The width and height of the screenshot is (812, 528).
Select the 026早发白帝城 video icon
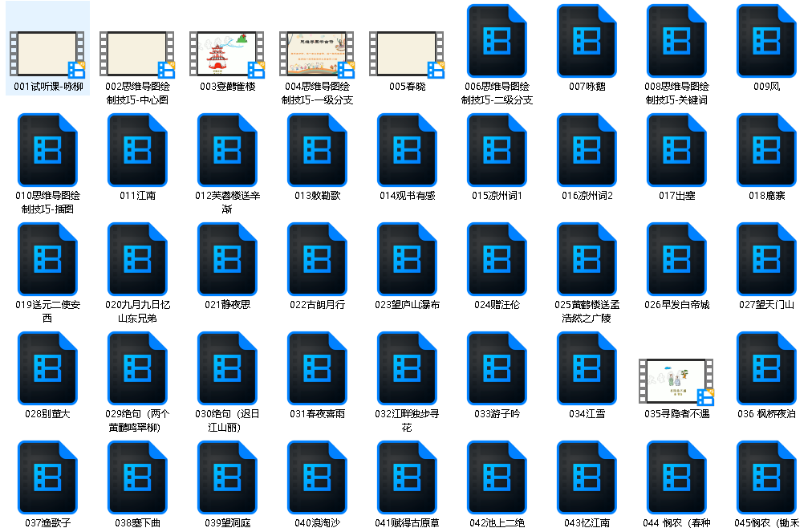coord(676,258)
